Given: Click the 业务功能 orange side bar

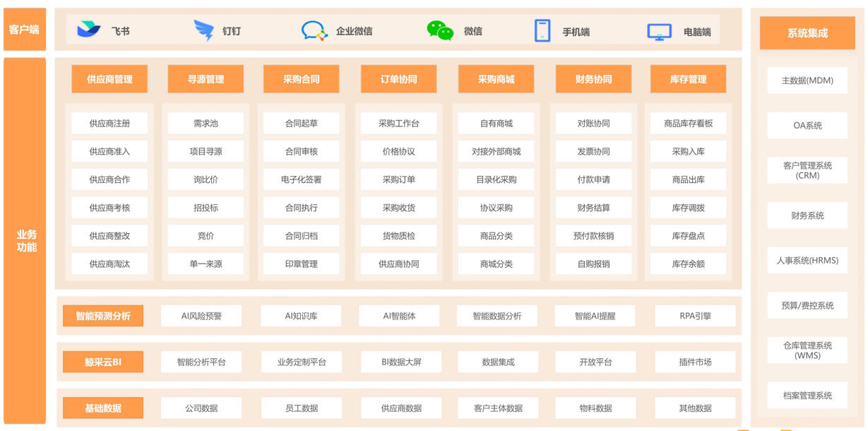Looking at the screenshot, I should (x=25, y=240).
